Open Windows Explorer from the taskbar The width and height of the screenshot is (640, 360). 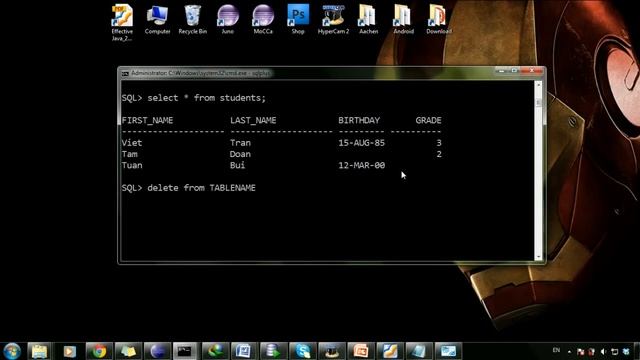[40, 351]
